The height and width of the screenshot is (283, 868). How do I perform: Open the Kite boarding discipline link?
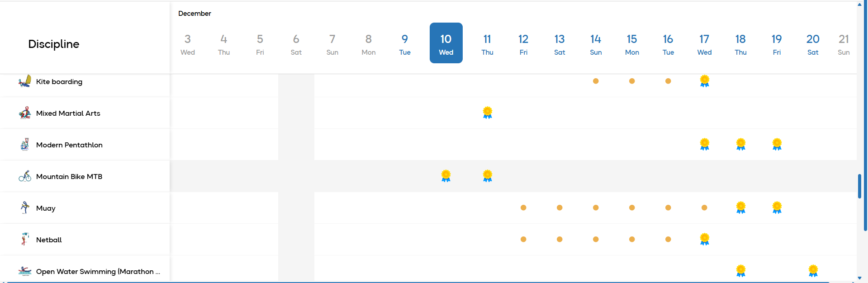click(x=59, y=82)
